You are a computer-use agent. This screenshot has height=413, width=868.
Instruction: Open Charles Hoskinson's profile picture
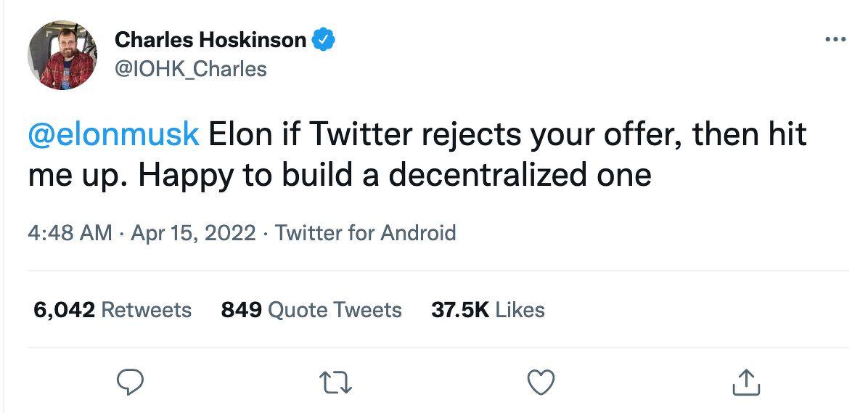coord(62,56)
